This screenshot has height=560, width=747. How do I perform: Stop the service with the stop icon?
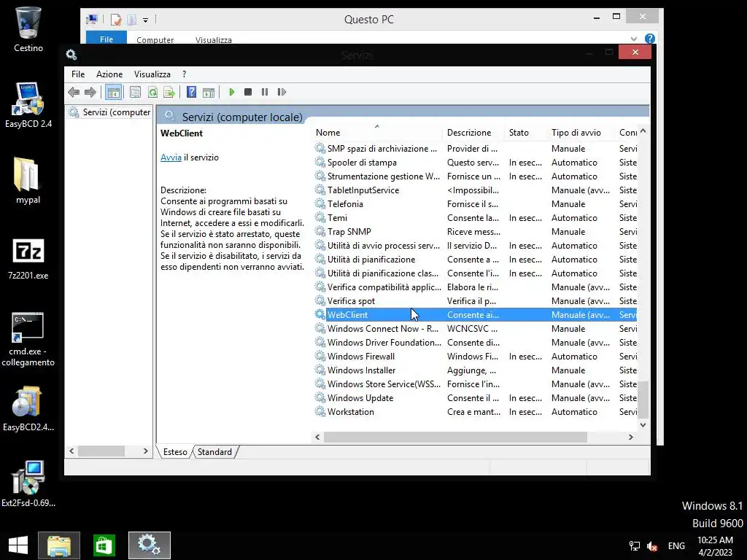pyautogui.click(x=248, y=92)
